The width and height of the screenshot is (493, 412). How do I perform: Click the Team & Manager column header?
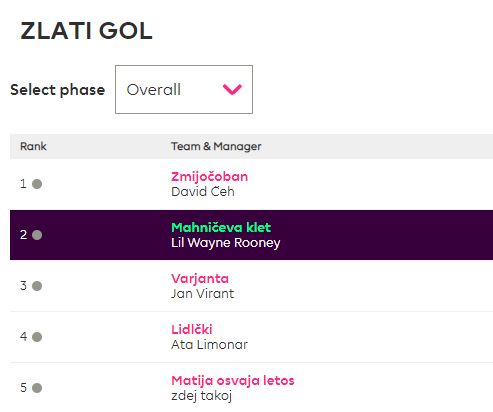216,146
